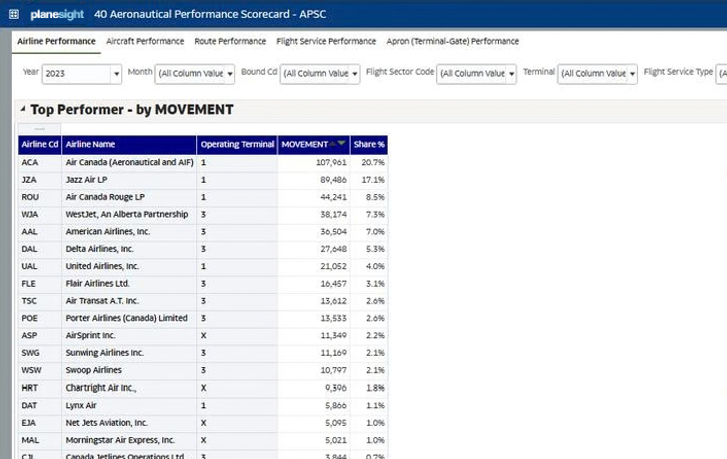Select American Airlines, Inc. cell
Image resolution: width=727 pixels, height=459 pixels.
pos(129,232)
